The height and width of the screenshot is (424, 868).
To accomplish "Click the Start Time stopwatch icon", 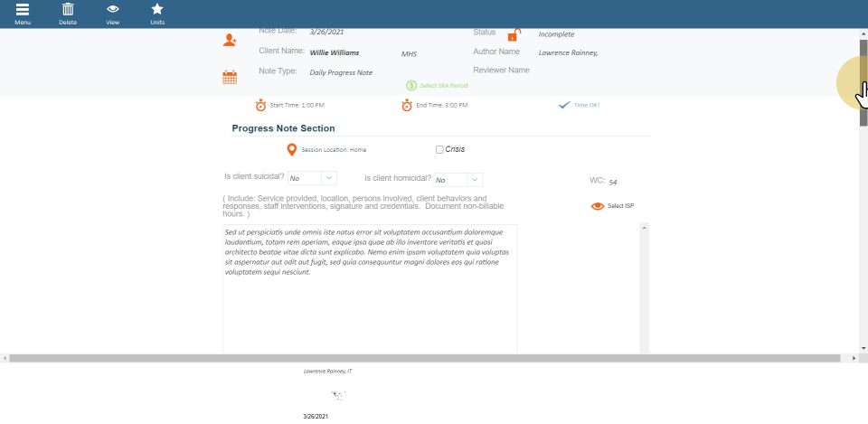I will 260,105.
